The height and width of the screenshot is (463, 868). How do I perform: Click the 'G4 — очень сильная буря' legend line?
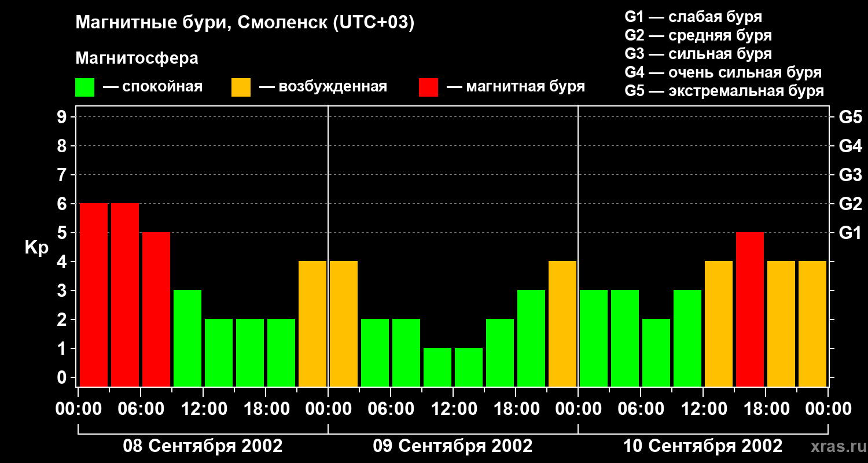tap(723, 72)
